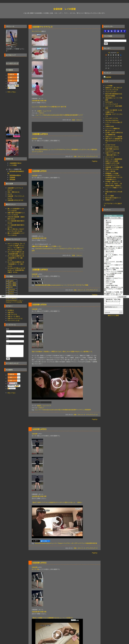Viewport: 129px width, 644px height.
Task: Focus the blog search input under ブログ内検索
Action: (115, 41)
